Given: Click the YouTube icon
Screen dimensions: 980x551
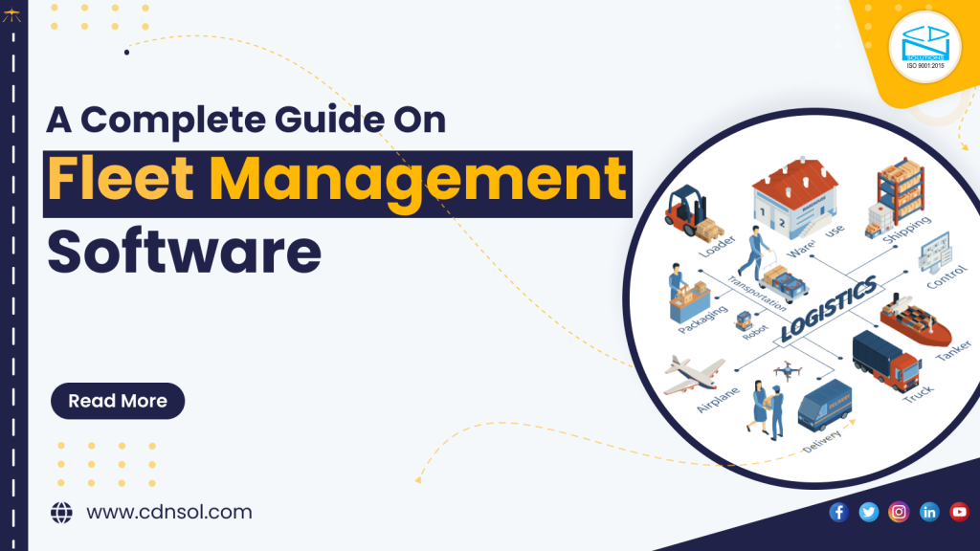Looking at the screenshot, I should (959, 512).
